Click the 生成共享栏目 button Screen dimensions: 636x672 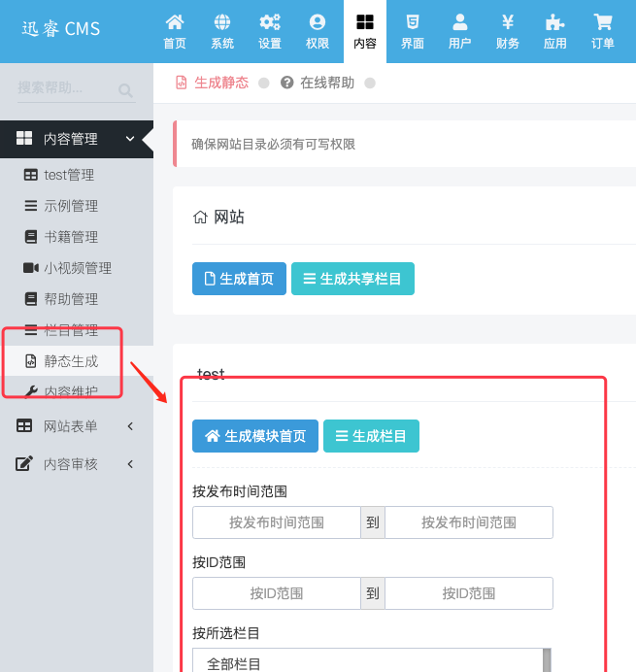tap(352, 279)
